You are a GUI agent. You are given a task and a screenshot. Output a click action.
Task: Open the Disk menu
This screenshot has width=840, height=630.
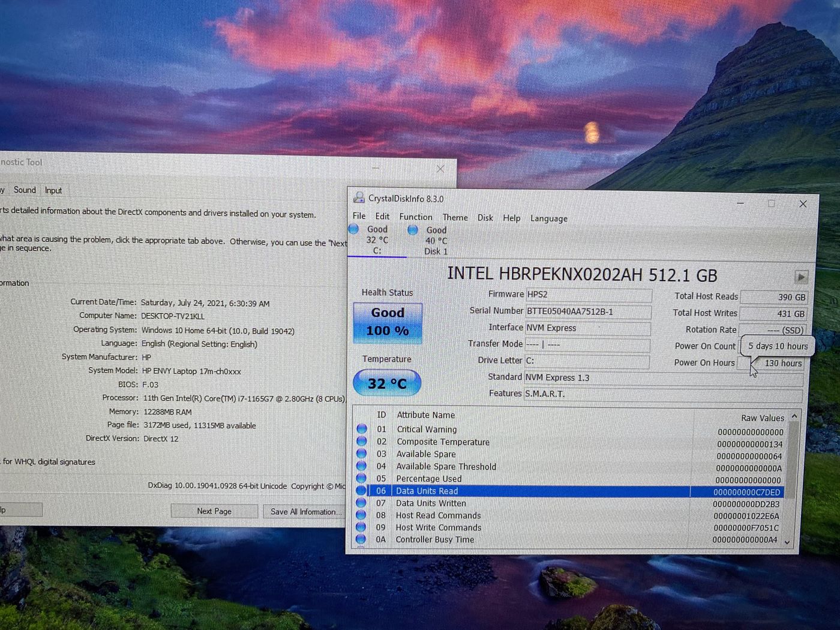(x=485, y=218)
